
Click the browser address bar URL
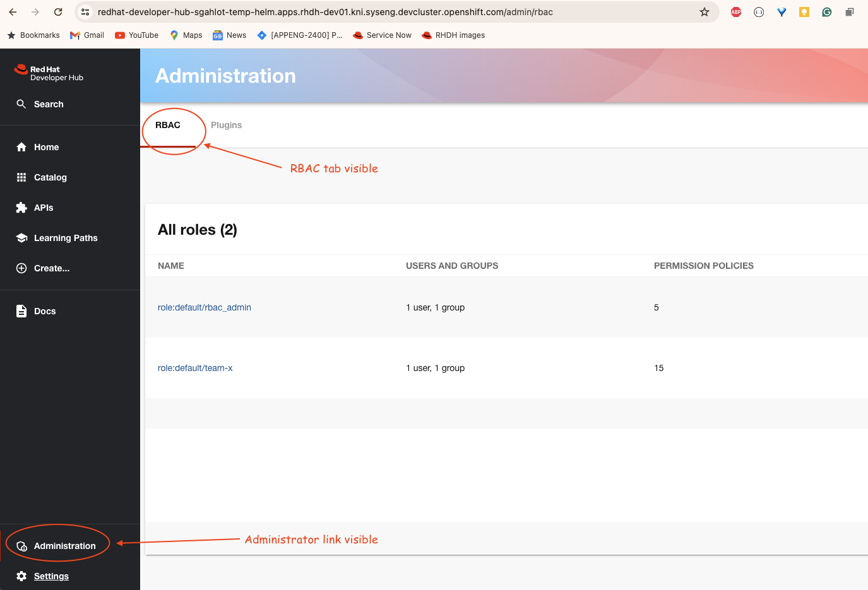point(325,12)
